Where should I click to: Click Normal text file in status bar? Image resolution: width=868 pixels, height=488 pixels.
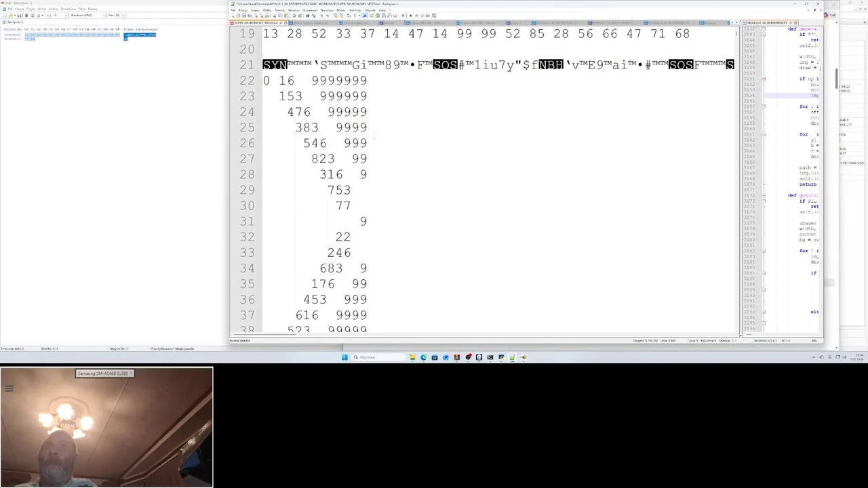pos(240,340)
